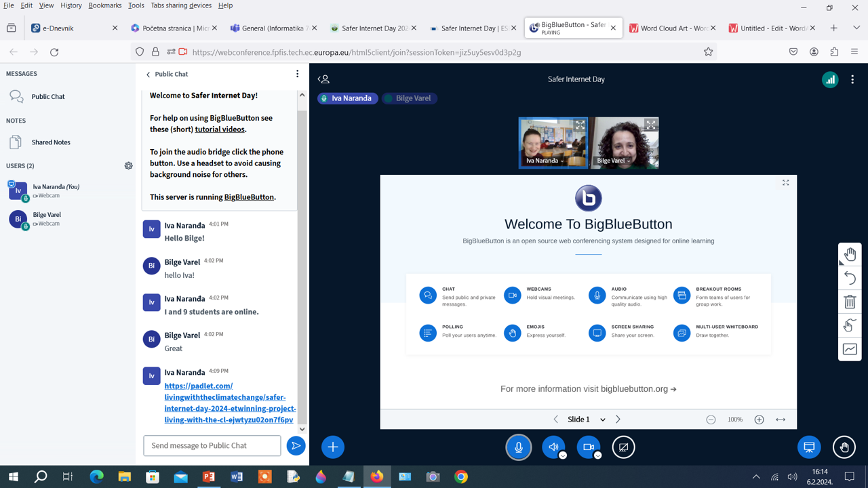868x488 pixels.
Task: Make presentation fullscreen icon
Action: coord(786,182)
